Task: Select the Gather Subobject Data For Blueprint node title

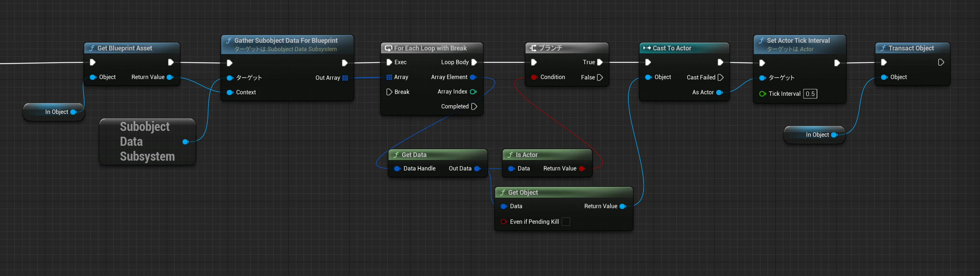Action: tap(286, 41)
